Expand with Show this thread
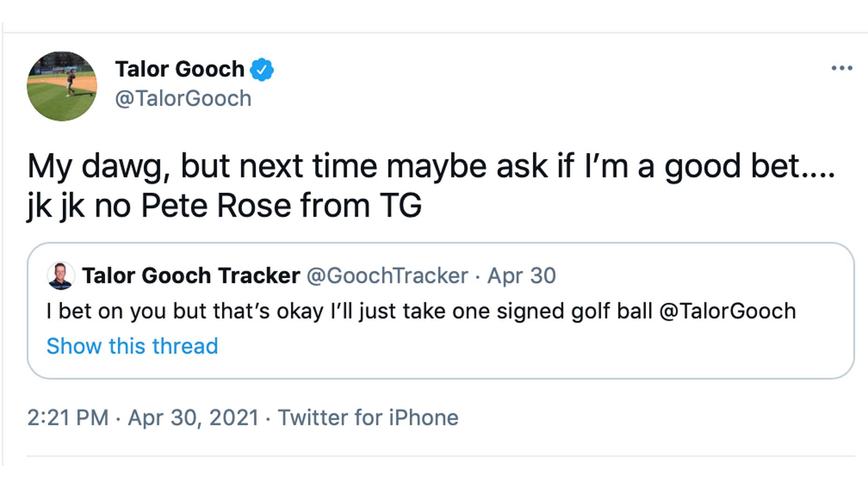Viewport: 868px width, 488px height. click(132, 346)
